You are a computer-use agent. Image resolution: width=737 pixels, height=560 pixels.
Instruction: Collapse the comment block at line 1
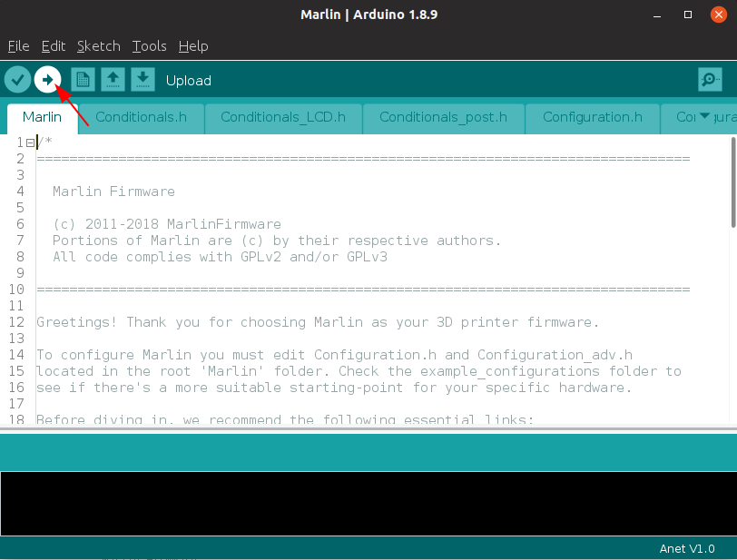(x=31, y=142)
